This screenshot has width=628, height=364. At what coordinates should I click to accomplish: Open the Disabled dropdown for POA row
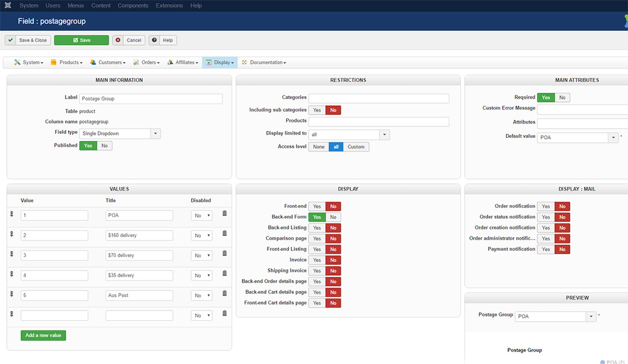pos(201,215)
